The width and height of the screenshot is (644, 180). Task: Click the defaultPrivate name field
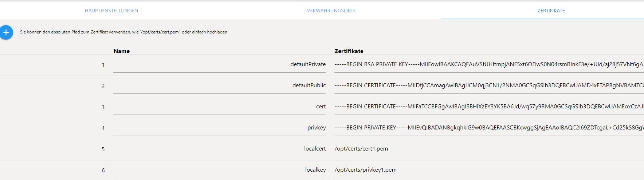[219, 65]
